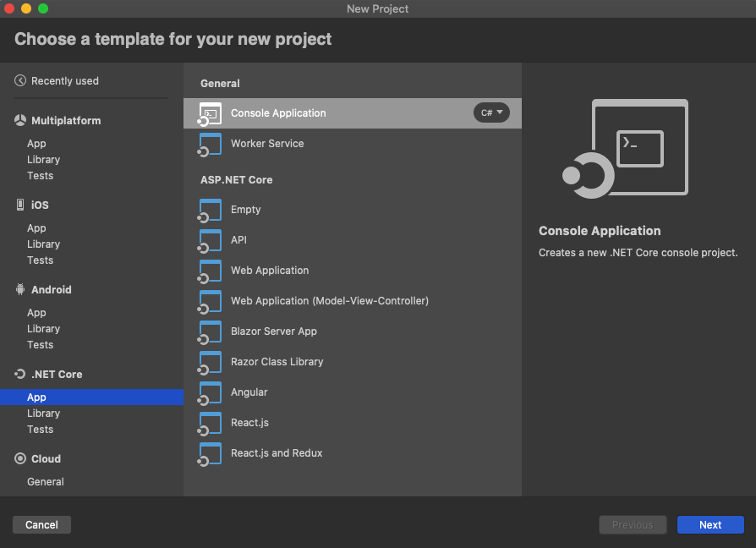Image resolution: width=756 pixels, height=548 pixels.
Task: Click the Next button
Action: pyautogui.click(x=710, y=525)
